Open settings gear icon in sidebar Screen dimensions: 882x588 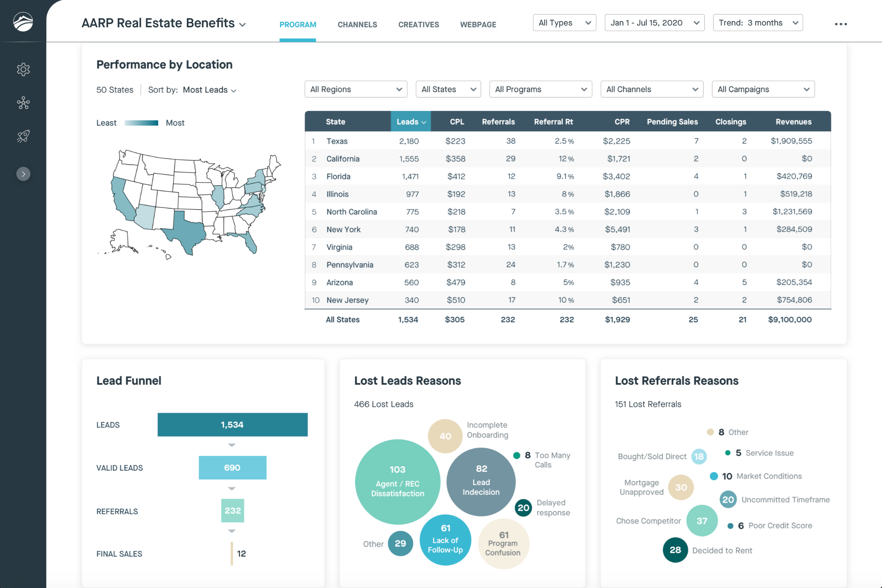pyautogui.click(x=23, y=69)
